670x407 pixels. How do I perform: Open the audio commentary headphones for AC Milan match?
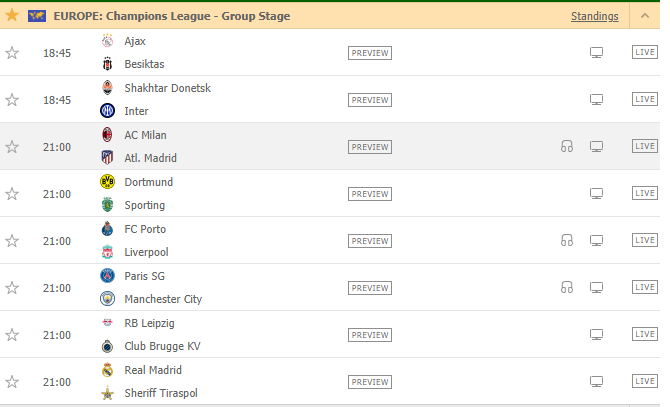coord(567,146)
